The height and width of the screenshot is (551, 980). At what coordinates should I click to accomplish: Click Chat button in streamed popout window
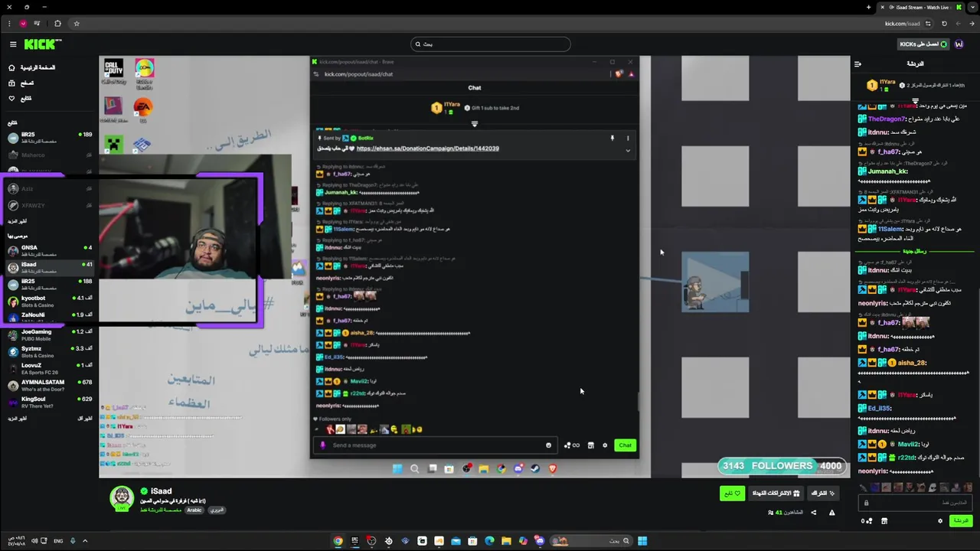[x=626, y=445]
